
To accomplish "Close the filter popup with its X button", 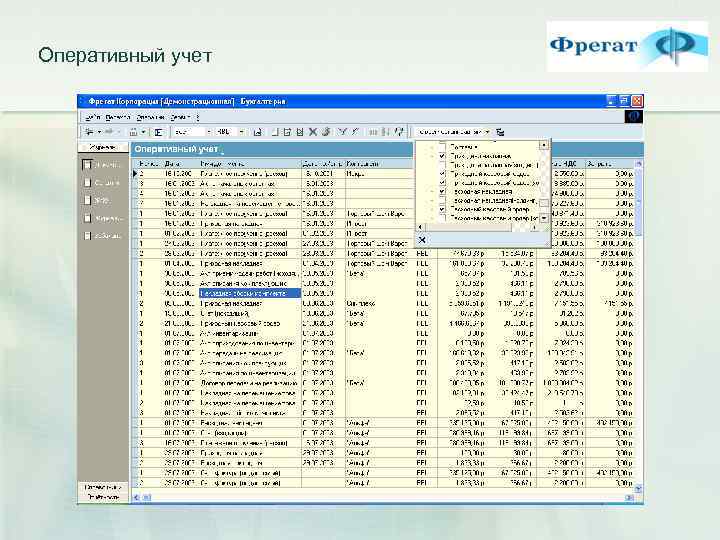I will tap(422, 239).
